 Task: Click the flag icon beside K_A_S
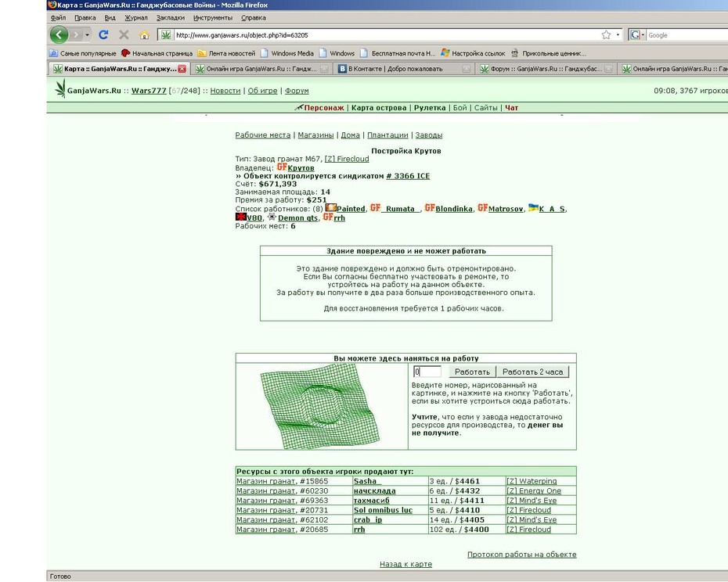point(533,208)
